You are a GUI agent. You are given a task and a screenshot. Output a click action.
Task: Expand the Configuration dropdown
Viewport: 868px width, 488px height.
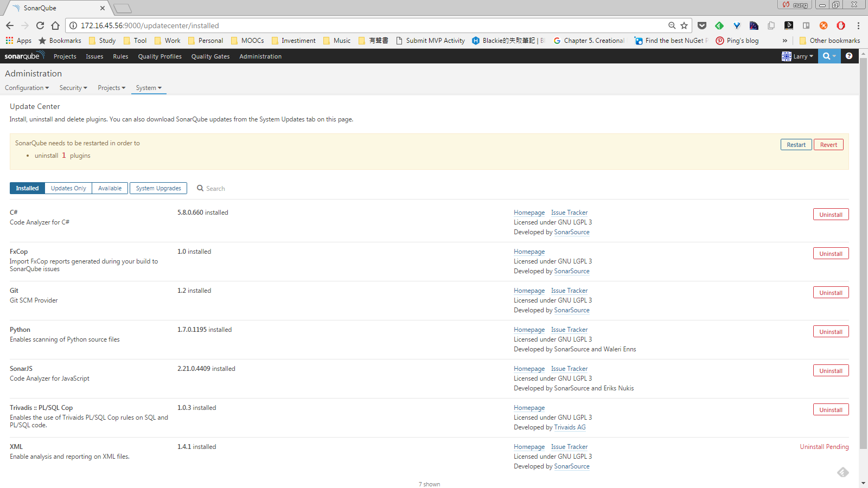(27, 88)
